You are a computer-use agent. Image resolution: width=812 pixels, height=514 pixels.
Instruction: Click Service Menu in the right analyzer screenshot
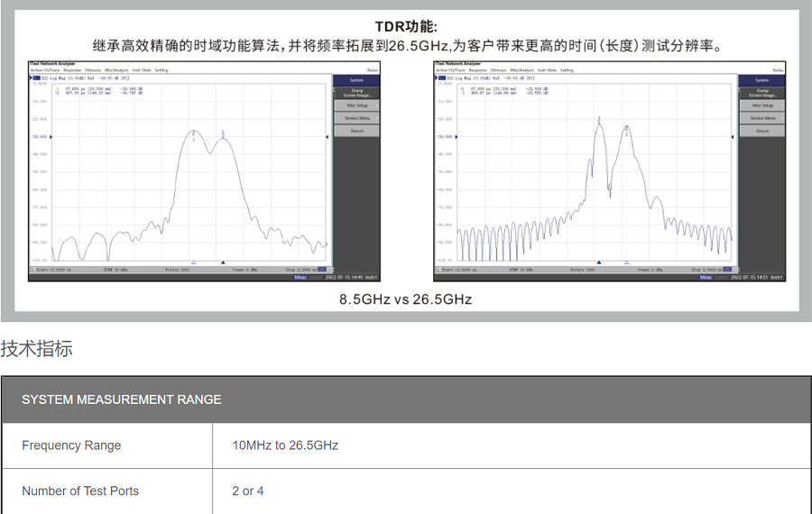[x=762, y=118]
